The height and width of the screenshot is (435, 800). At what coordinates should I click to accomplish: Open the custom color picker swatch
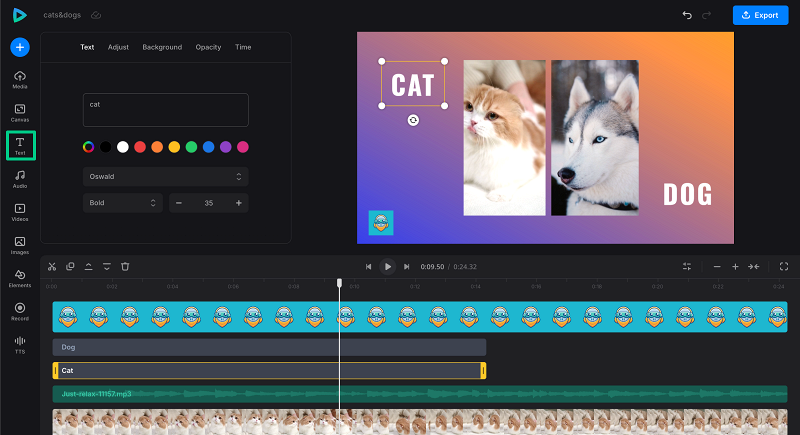[88, 147]
